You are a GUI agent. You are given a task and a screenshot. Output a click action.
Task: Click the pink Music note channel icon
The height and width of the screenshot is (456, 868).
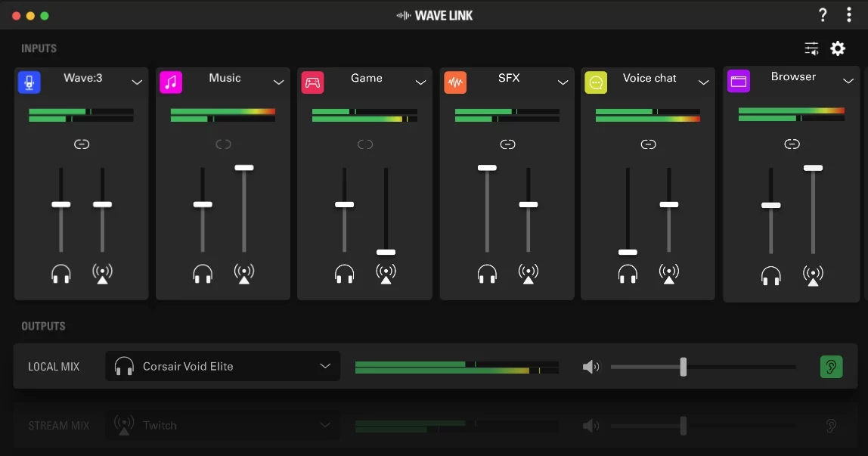point(171,82)
